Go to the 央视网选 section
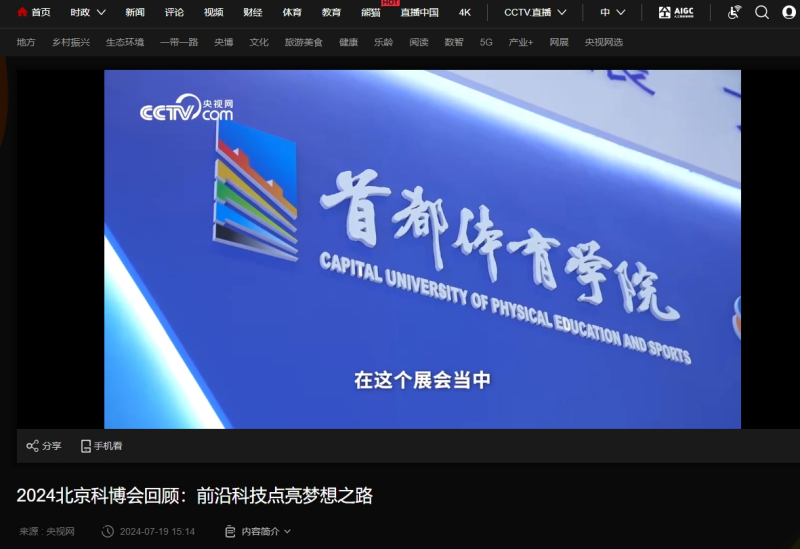Viewport: 800px width, 549px height. coord(604,42)
